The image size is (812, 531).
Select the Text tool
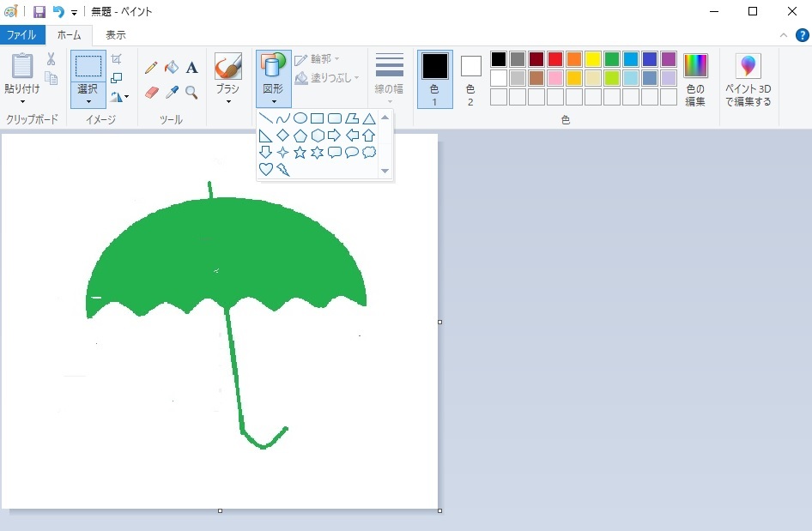point(191,68)
